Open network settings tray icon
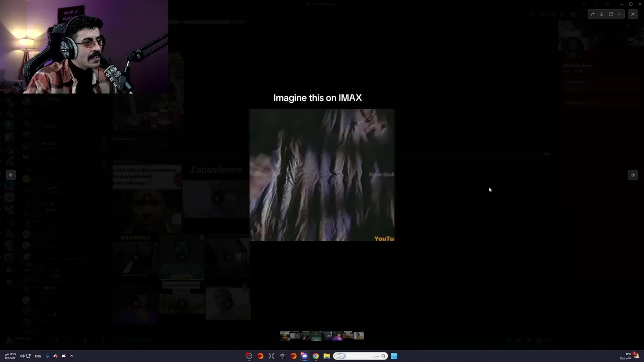 [x=28, y=356]
